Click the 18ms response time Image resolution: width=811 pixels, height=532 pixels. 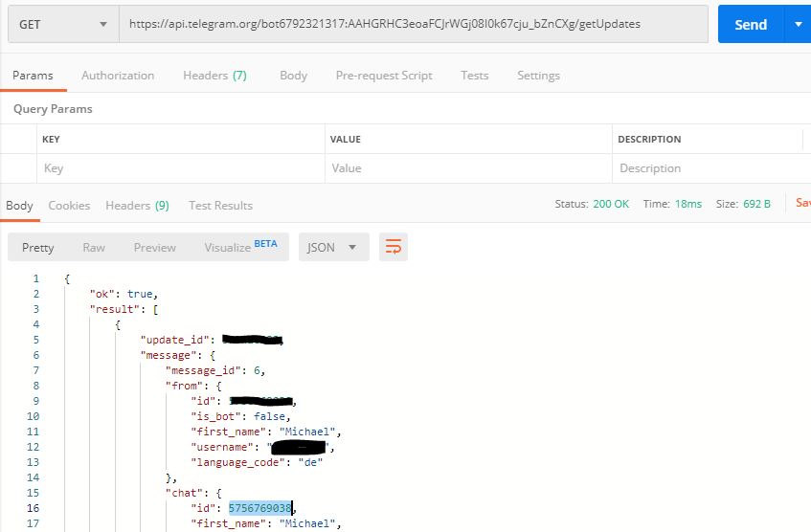[687, 204]
